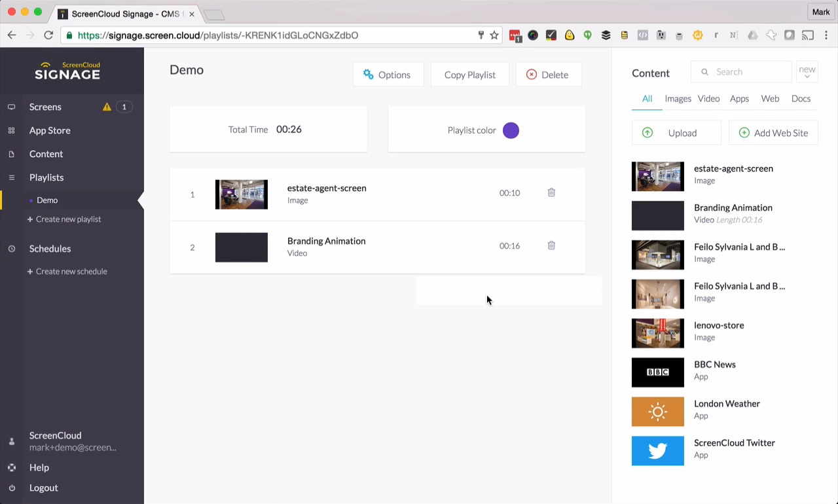The width and height of the screenshot is (838, 504).
Task: Click the Chromecast cast icon in toolbar
Action: coord(808,35)
